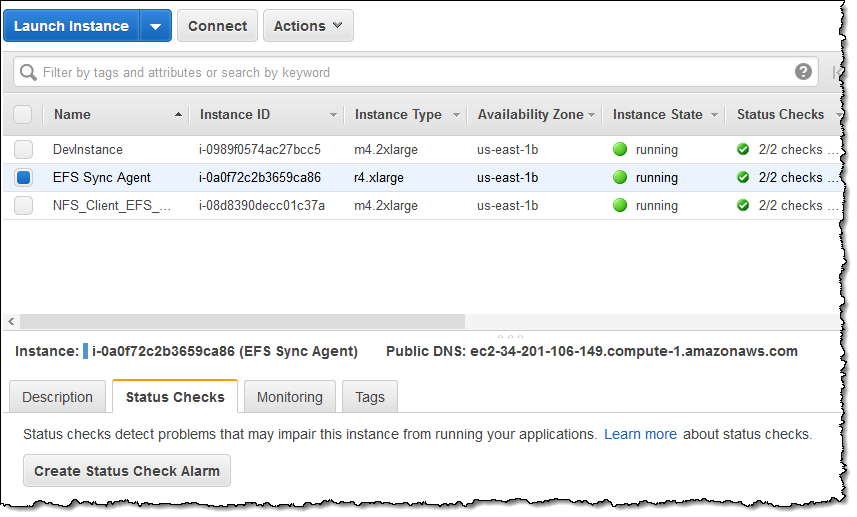Follow the Learn more link
857x517 pixels.
click(640, 435)
